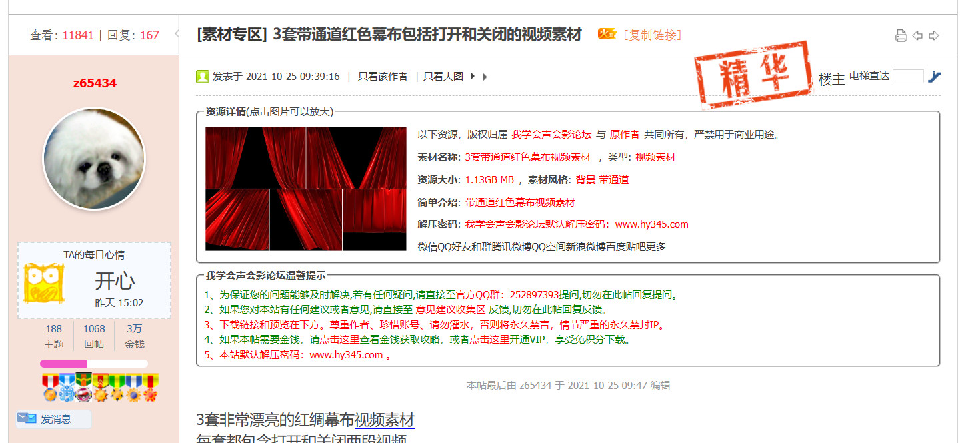Open the [素材专区] category link

click(232, 35)
